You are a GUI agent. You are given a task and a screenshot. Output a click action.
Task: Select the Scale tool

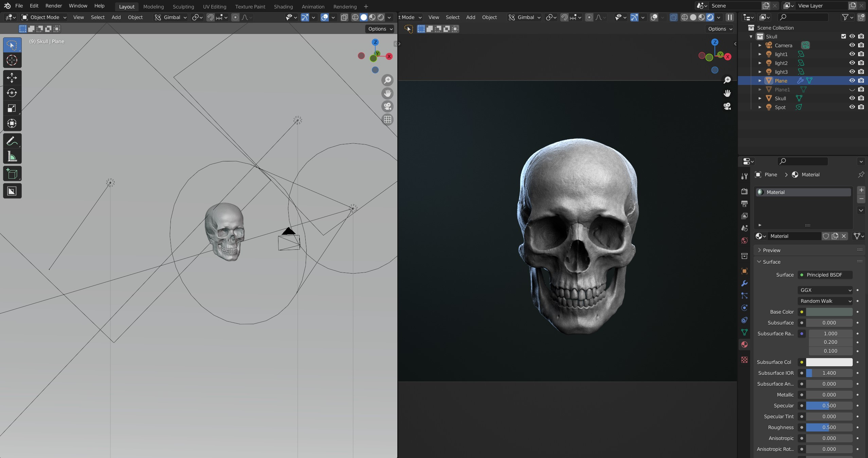[x=12, y=108]
